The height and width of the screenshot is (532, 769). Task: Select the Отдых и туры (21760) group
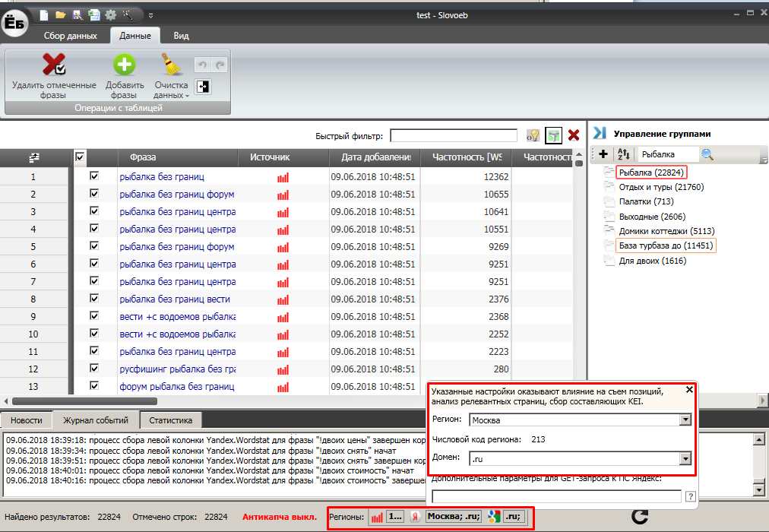pos(661,187)
